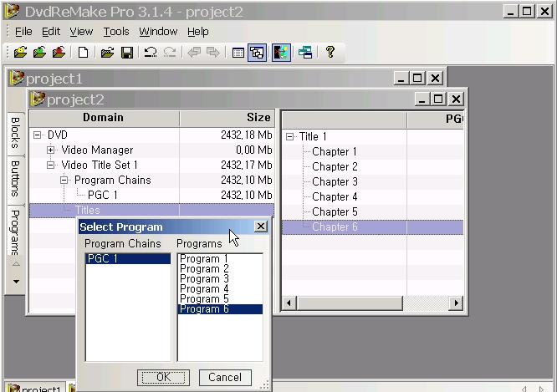Click the cascade windows toolbar icon
The width and height of the screenshot is (557, 392).
[305, 53]
